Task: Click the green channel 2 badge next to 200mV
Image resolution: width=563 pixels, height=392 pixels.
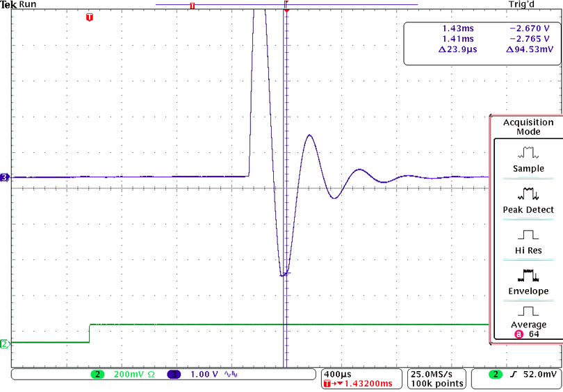Action: point(97,384)
